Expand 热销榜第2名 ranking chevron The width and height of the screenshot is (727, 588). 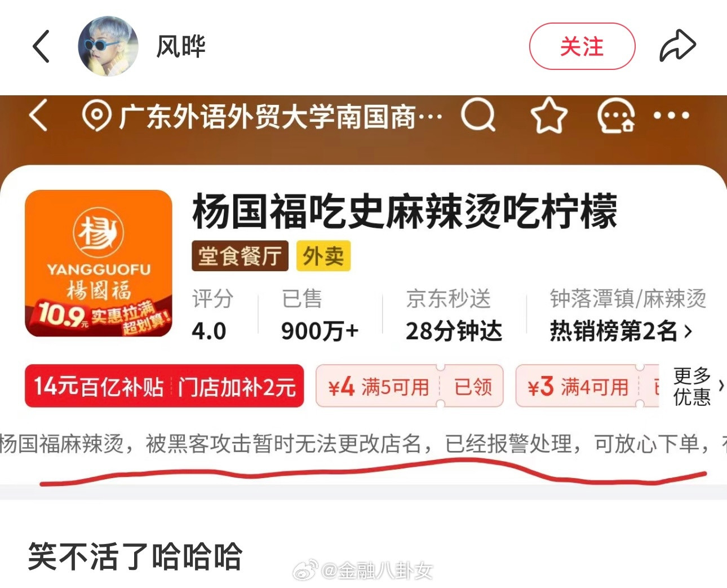[x=688, y=331]
